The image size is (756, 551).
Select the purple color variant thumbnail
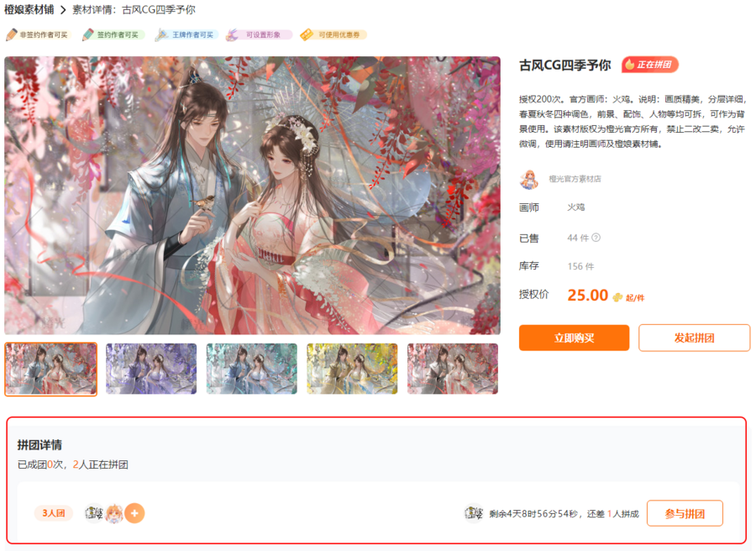[x=151, y=369]
